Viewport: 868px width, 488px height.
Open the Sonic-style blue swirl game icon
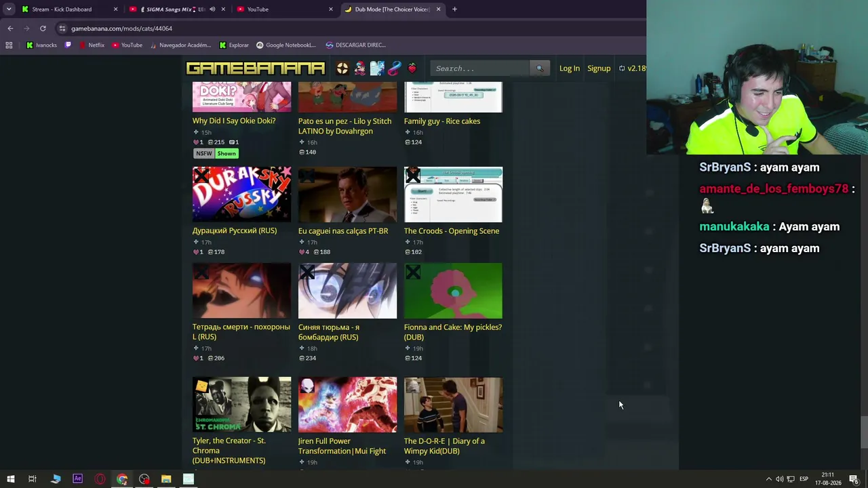pos(394,68)
